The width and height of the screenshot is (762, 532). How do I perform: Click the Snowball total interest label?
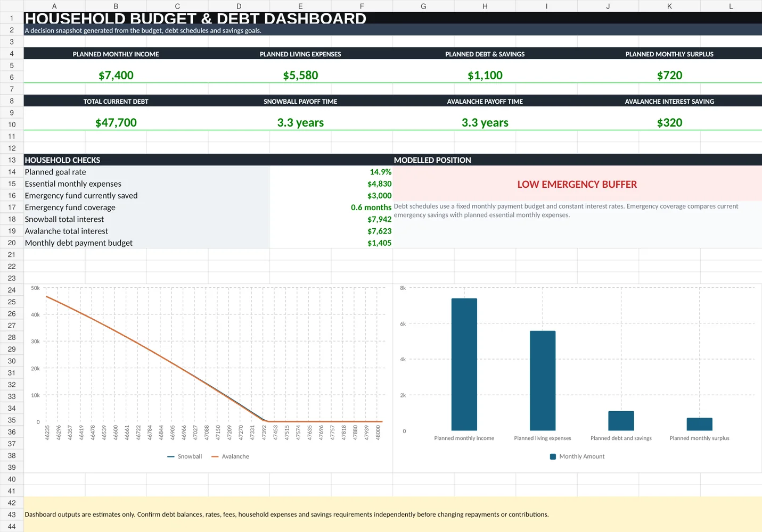[x=64, y=219]
